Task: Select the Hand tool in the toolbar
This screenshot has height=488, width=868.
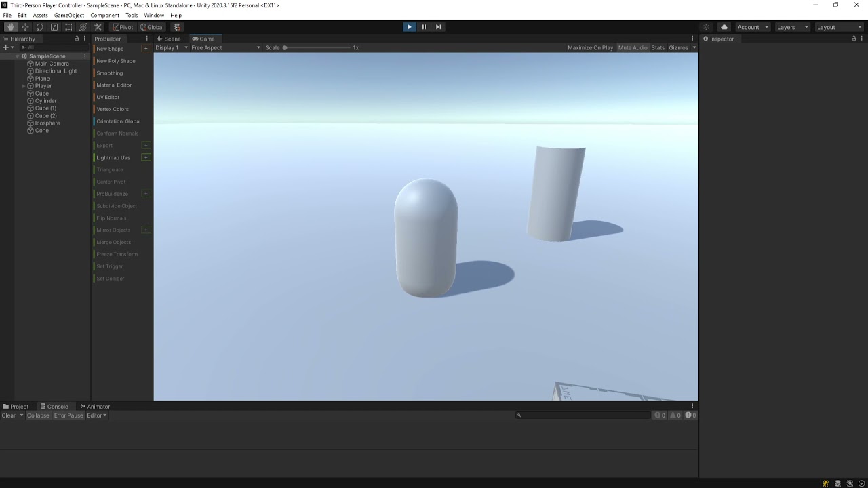Action: [x=10, y=26]
